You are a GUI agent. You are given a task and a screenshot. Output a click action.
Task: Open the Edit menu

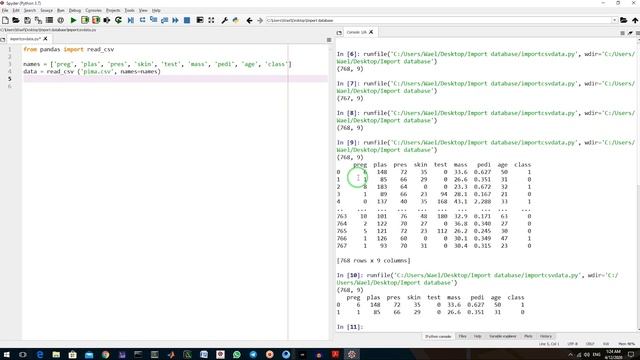[16, 10]
